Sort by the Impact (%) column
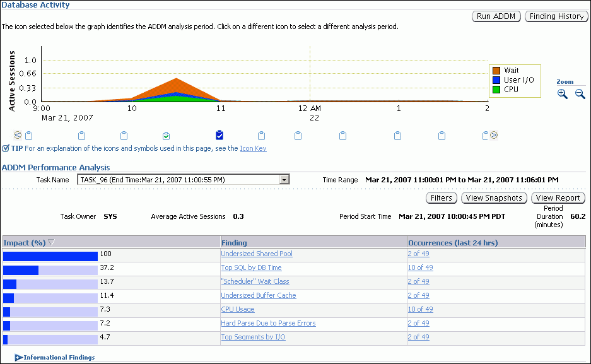Viewport: 591px width, 364px height. (25, 243)
